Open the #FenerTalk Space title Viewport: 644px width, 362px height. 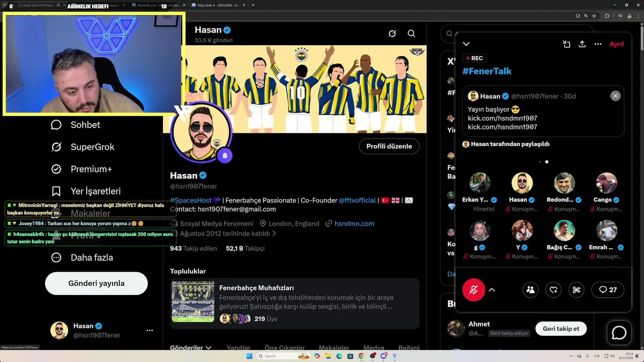pyautogui.click(x=487, y=71)
